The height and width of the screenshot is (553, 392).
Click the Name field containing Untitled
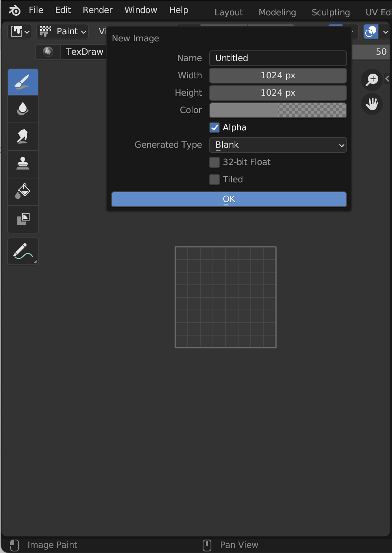tap(278, 58)
